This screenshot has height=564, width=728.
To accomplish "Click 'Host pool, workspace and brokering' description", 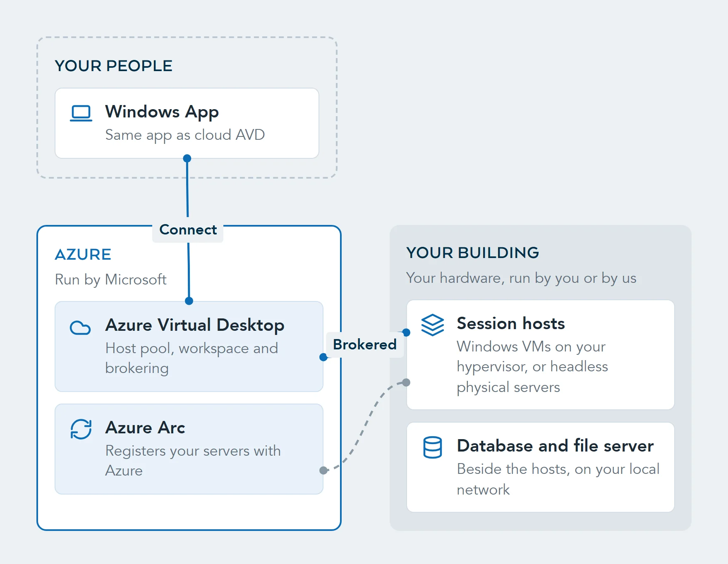I will tap(192, 358).
